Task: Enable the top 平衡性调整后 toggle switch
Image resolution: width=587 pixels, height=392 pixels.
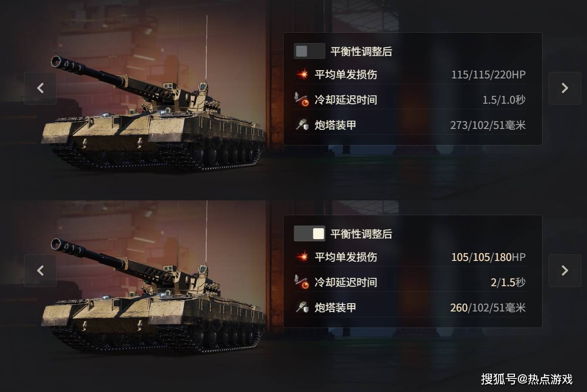Action: tap(309, 51)
